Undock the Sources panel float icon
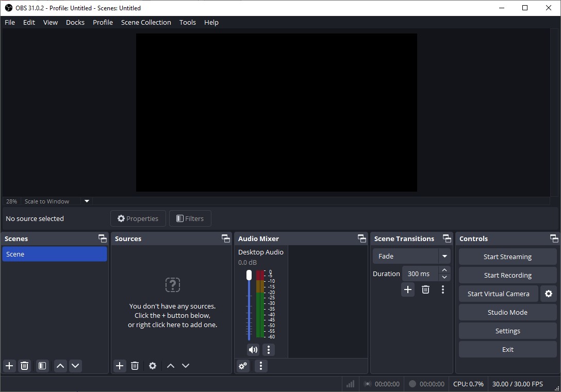Image resolution: width=561 pixels, height=392 pixels. click(226, 238)
